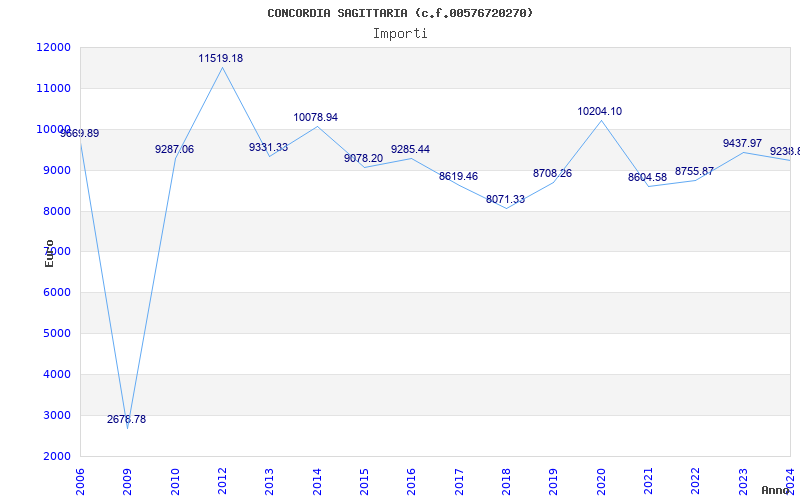The width and height of the screenshot is (800, 500).
Task: Click the 2015 year axis label
Action: coord(364,482)
